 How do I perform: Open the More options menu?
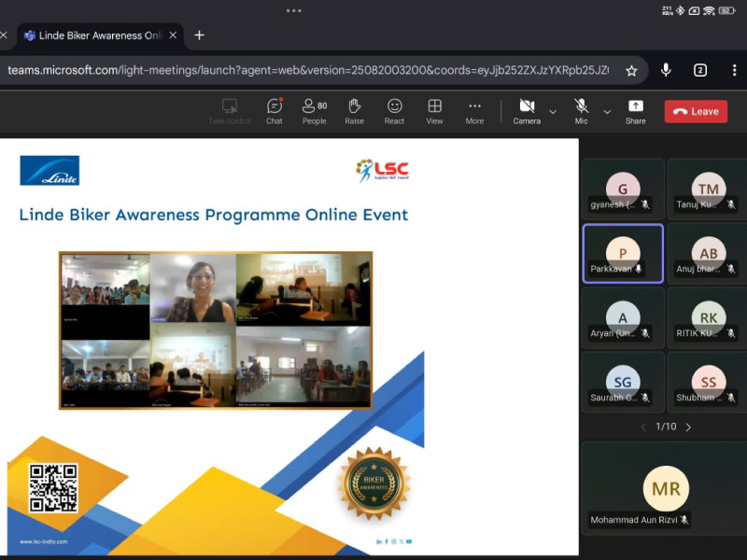474,111
